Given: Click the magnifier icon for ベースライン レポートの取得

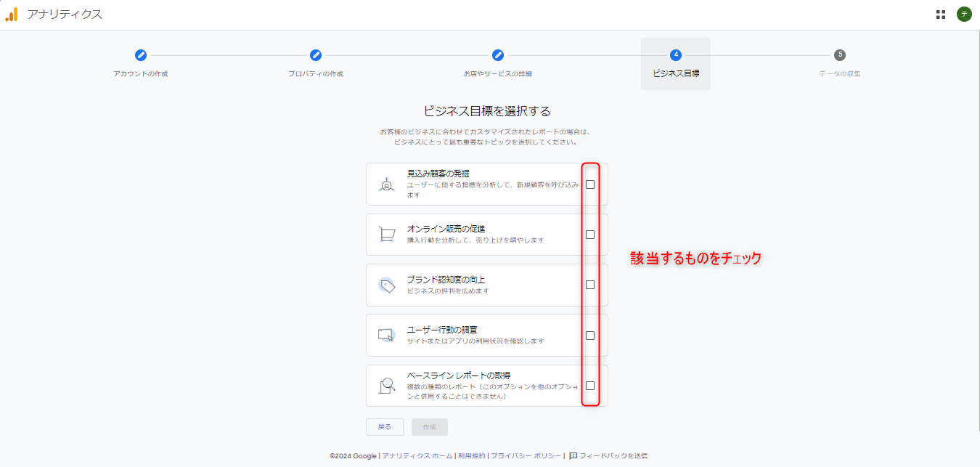Looking at the screenshot, I should 387,386.
